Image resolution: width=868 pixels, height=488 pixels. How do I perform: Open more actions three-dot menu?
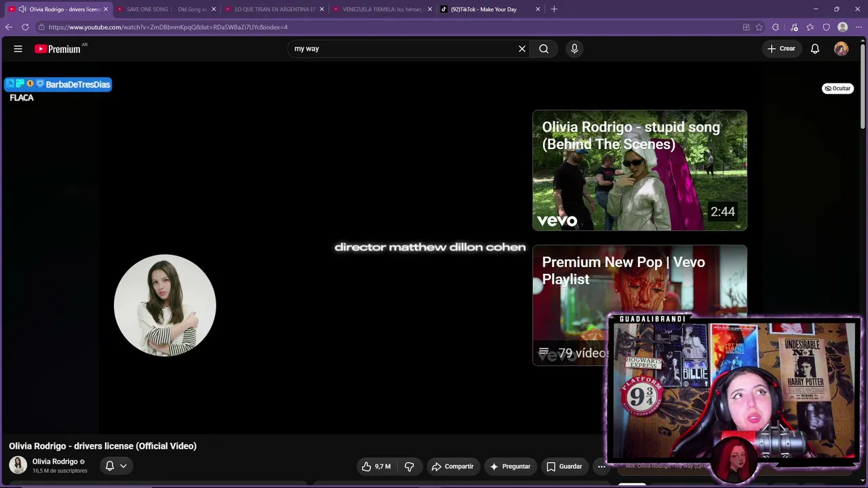coord(601,466)
